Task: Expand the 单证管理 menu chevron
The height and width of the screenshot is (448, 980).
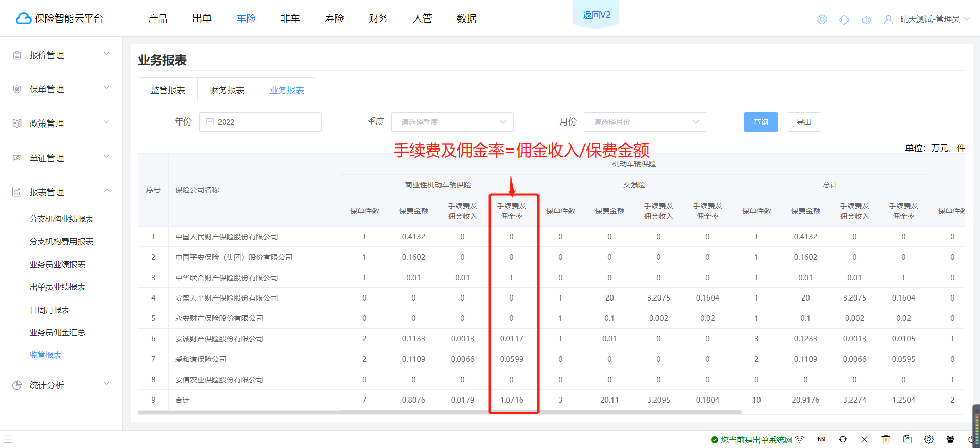Action: [107, 156]
